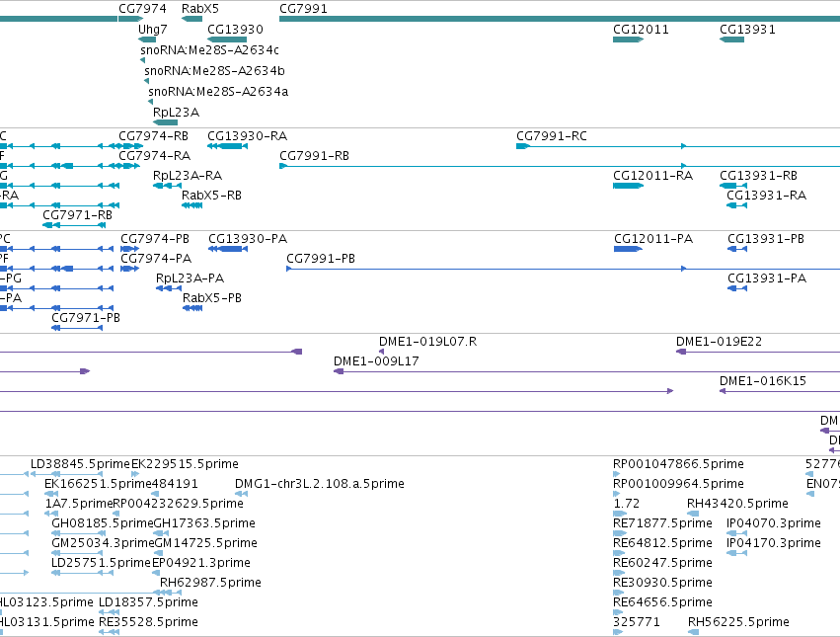
Task: Select EST IP04070.3prime
Action: point(774,523)
